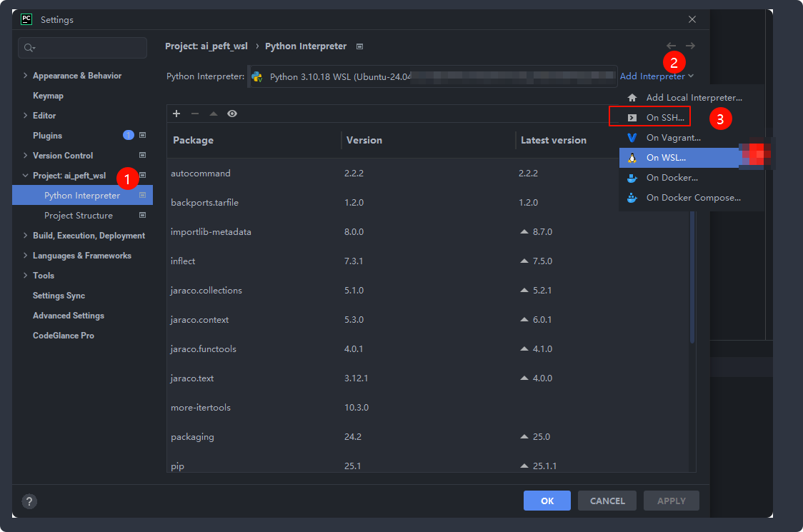Select the jaraco.collections package row
Viewport: 803px width, 532px height.
[428, 291]
